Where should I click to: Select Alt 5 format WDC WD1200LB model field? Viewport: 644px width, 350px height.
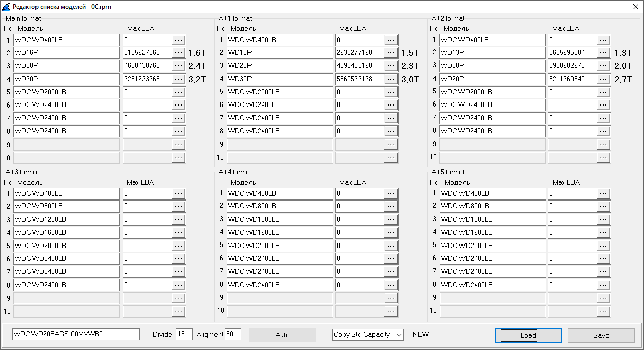(492, 219)
